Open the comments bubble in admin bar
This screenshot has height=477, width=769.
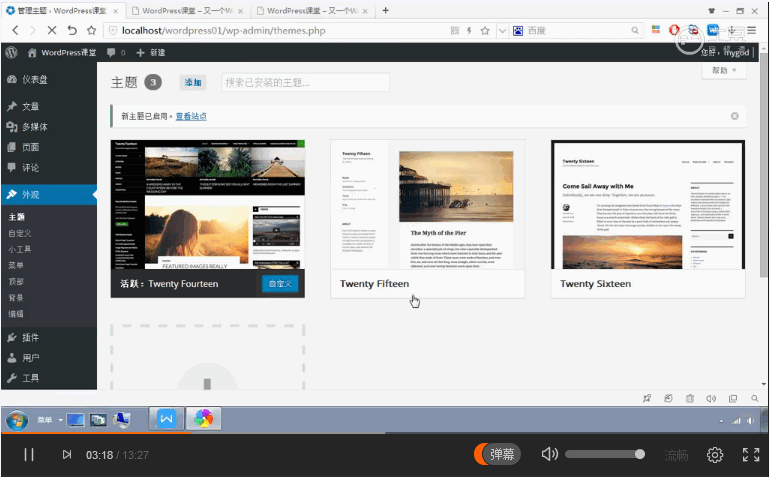116,52
